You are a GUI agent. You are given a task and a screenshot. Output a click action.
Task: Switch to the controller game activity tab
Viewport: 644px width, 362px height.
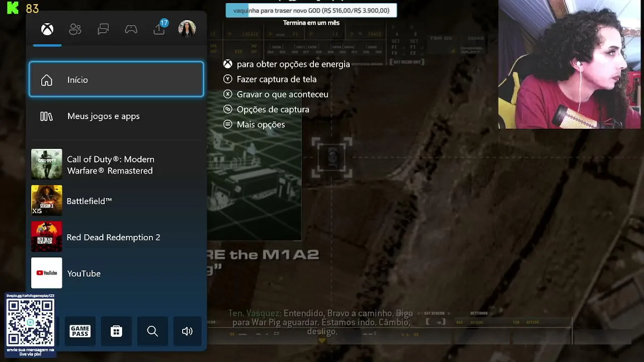[x=131, y=29]
